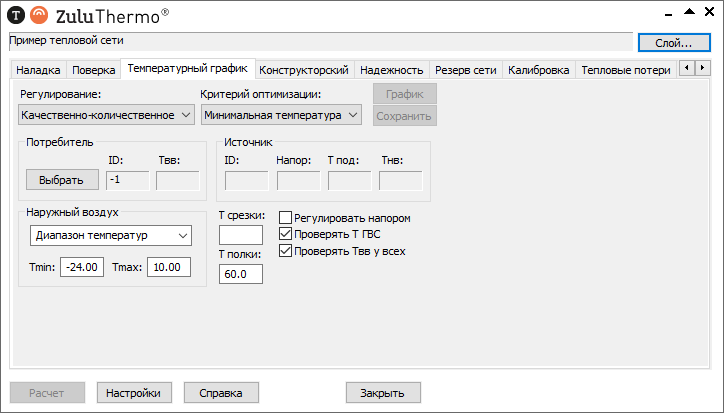Image resolution: width=724 pixels, height=413 pixels.
Task: Open Справка help
Action: 221,393
